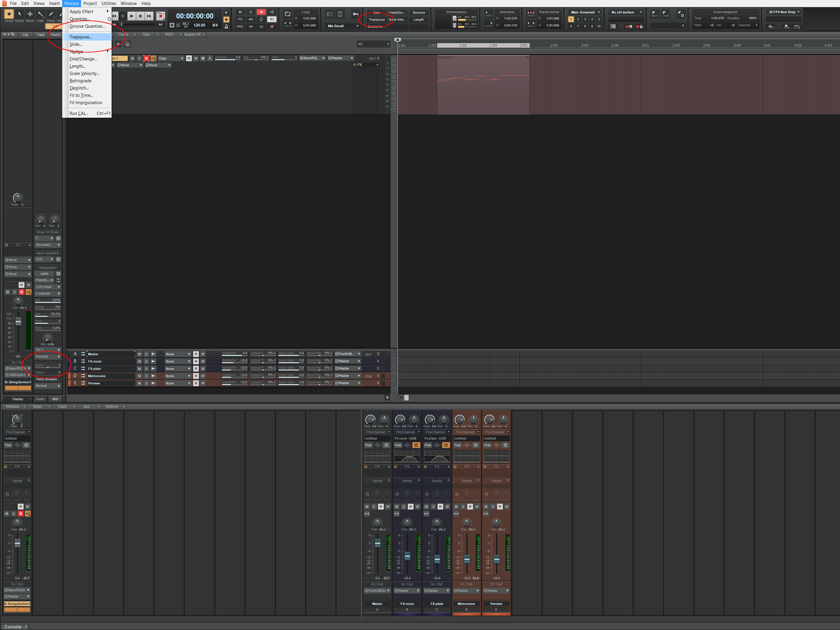
Task: Click the transport Play button
Action: (131, 16)
